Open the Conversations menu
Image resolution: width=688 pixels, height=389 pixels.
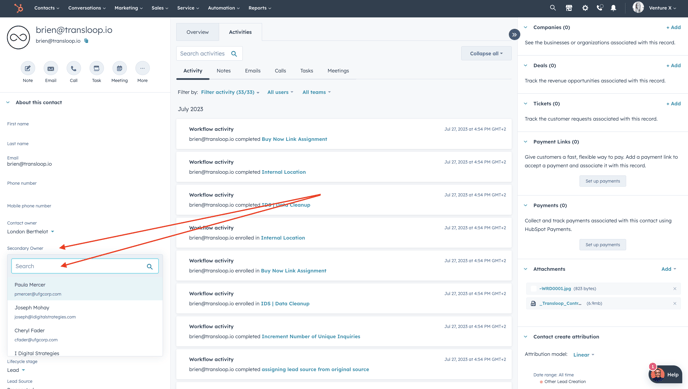[87, 8]
